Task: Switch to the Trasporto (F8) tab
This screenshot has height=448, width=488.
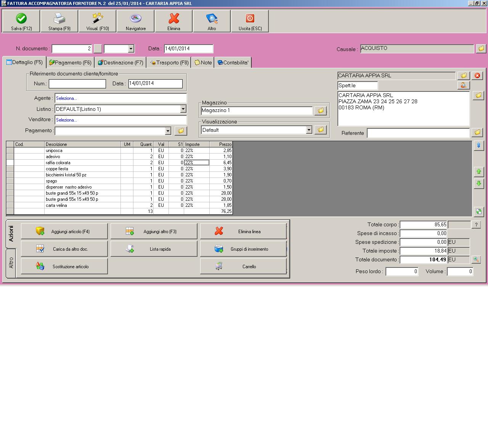Action: (169, 62)
